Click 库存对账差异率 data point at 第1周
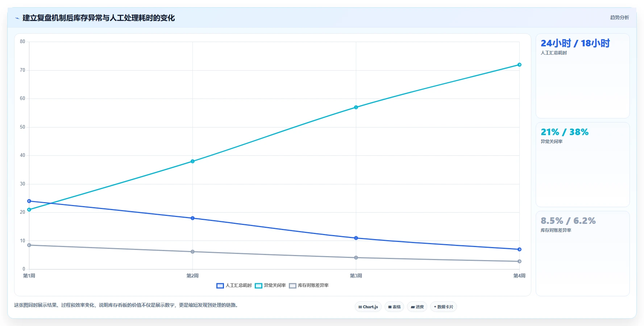644x326 pixels. [29, 245]
